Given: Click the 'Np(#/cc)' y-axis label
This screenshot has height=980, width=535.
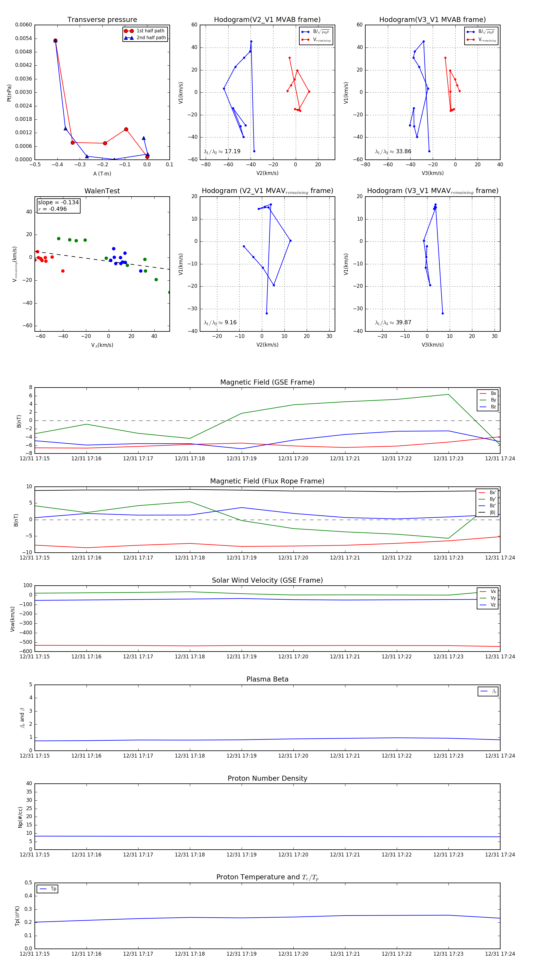Looking at the screenshot, I should click(20, 817).
